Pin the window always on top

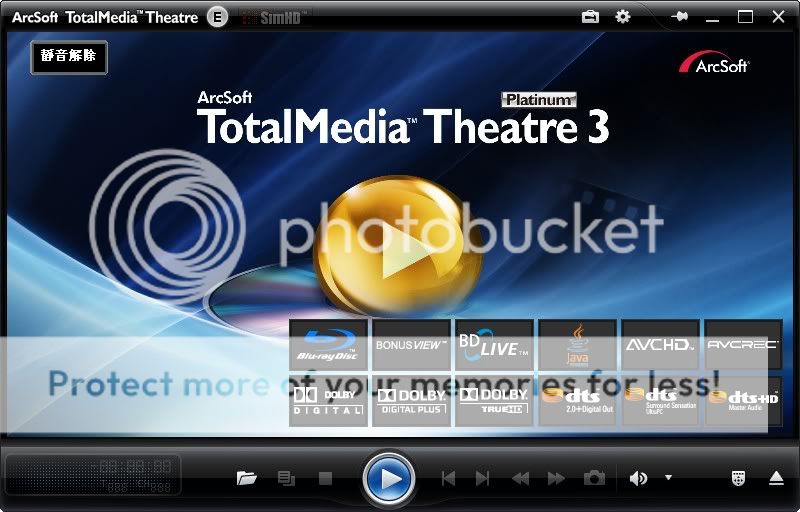[x=680, y=17]
